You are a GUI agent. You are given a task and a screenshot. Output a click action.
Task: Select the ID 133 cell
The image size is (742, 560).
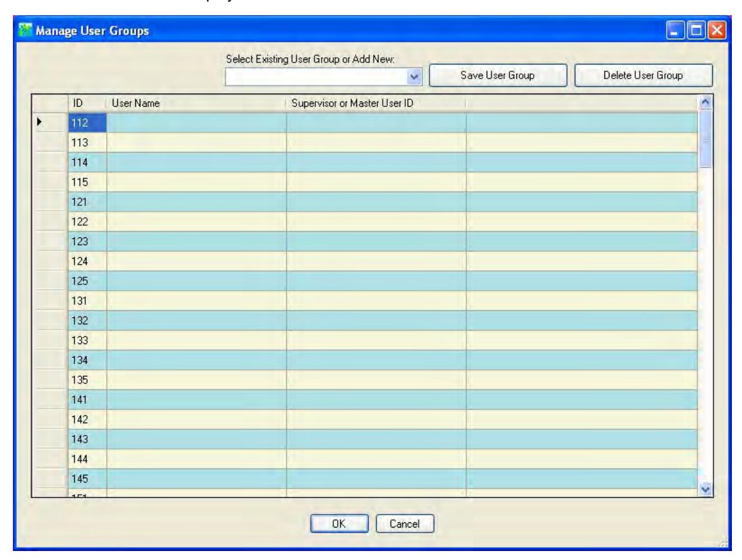87,340
